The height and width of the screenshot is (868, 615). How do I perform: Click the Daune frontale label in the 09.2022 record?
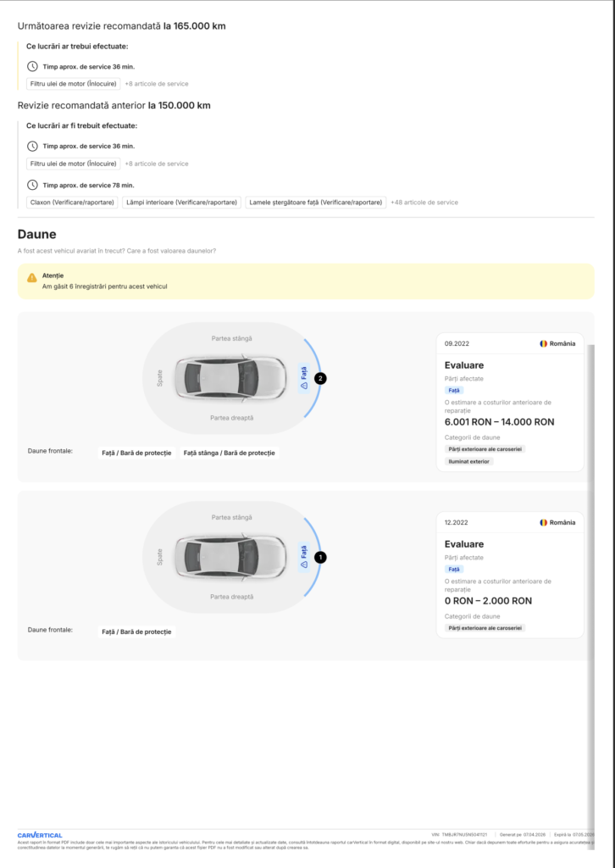point(50,451)
